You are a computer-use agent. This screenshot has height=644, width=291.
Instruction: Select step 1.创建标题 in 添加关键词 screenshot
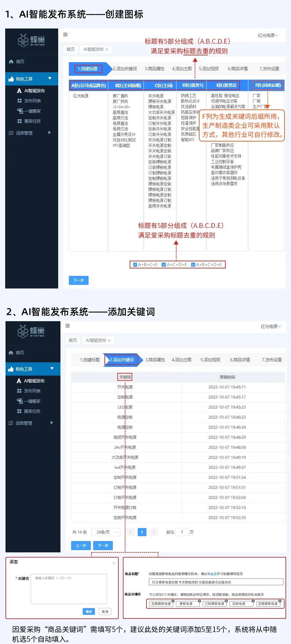coord(90,360)
